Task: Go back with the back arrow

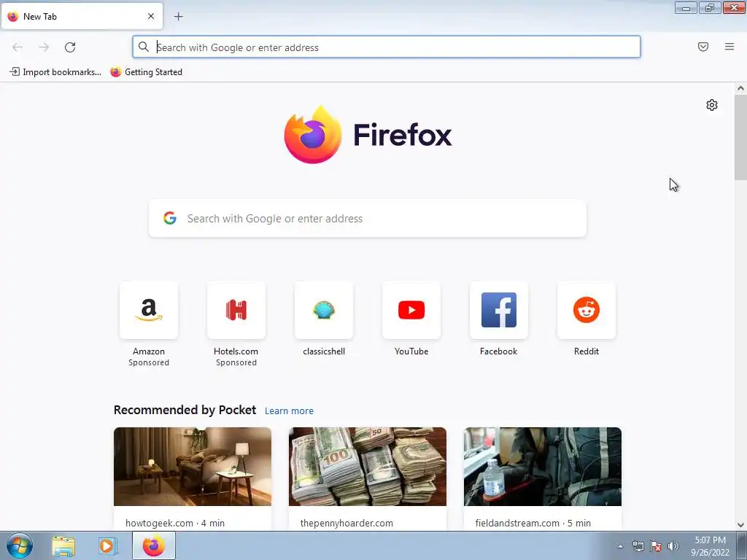Action: click(x=18, y=47)
